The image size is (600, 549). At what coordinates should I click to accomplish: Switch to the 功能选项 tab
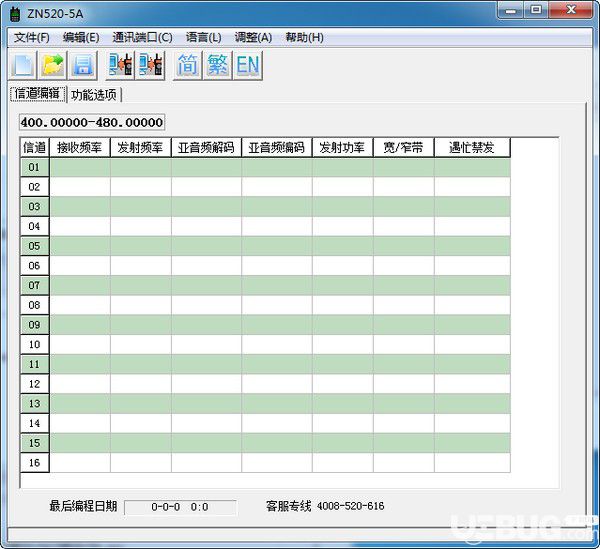(94, 95)
